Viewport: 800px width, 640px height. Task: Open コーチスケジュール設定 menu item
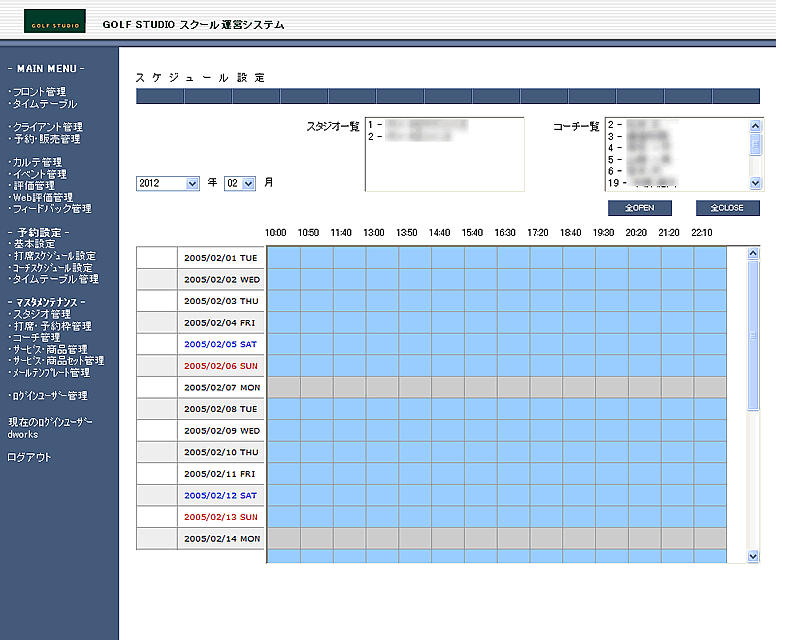[x=53, y=267]
